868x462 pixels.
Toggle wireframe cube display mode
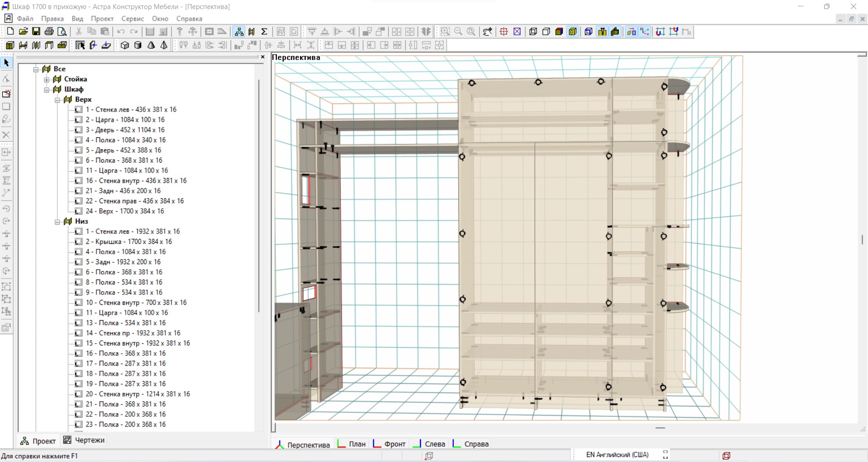(x=533, y=31)
